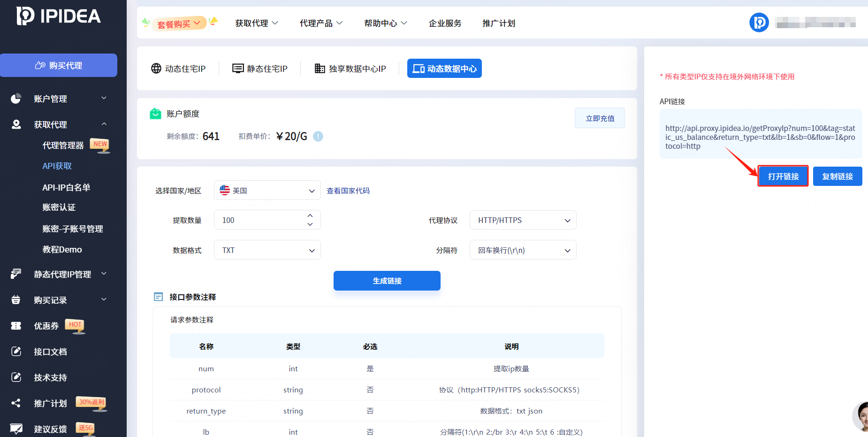Select API获取 in sidebar
Image resolution: width=868 pixels, height=437 pixels.
click(x=57, y=166)
